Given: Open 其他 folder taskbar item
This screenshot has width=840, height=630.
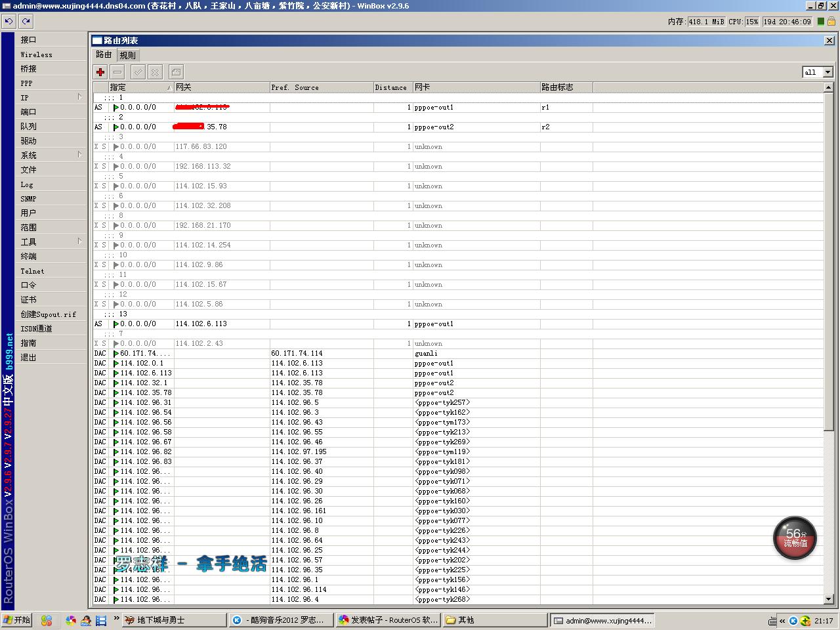Looking at the screenshot, I should [x=495, y=620].
